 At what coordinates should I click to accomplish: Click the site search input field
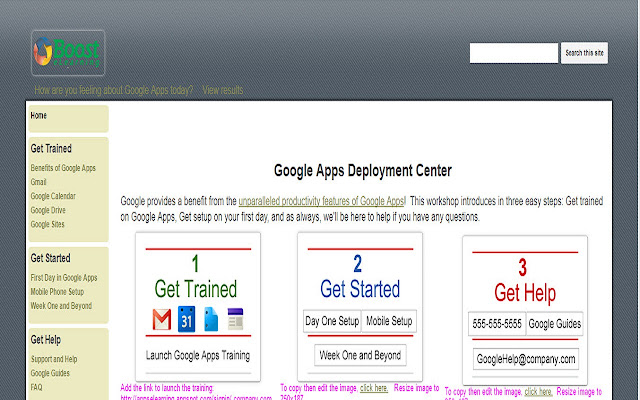point(513,53)
